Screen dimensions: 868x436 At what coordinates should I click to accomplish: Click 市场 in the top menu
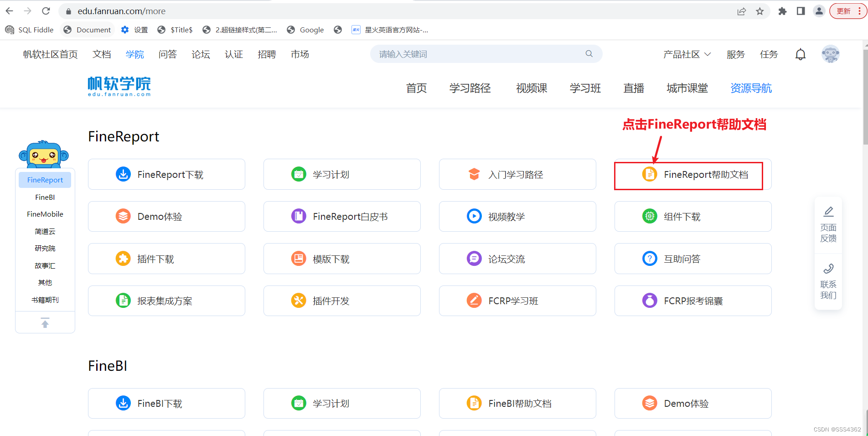pos(300,54)
